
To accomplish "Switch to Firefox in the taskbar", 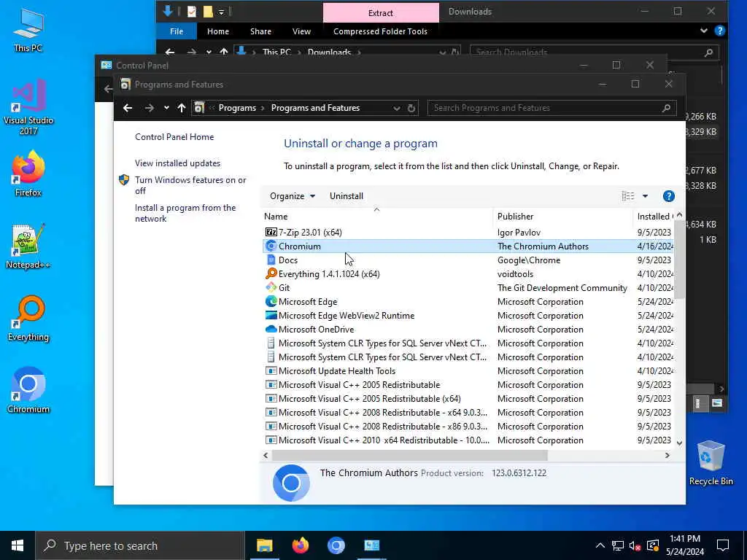I will (x=300, y=545).
